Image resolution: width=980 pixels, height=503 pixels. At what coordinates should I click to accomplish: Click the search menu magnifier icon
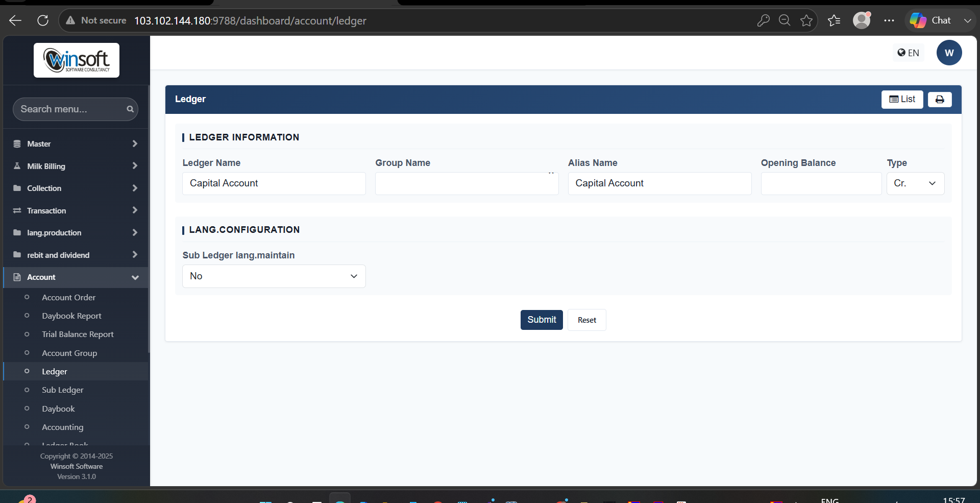pyautogui.click(x=130, y=109)
